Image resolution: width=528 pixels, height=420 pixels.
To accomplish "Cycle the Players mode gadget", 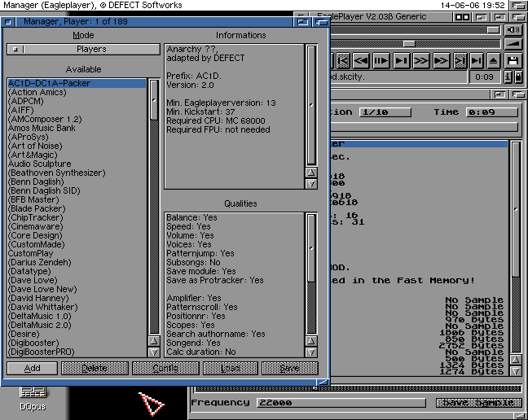I will 83,49.
